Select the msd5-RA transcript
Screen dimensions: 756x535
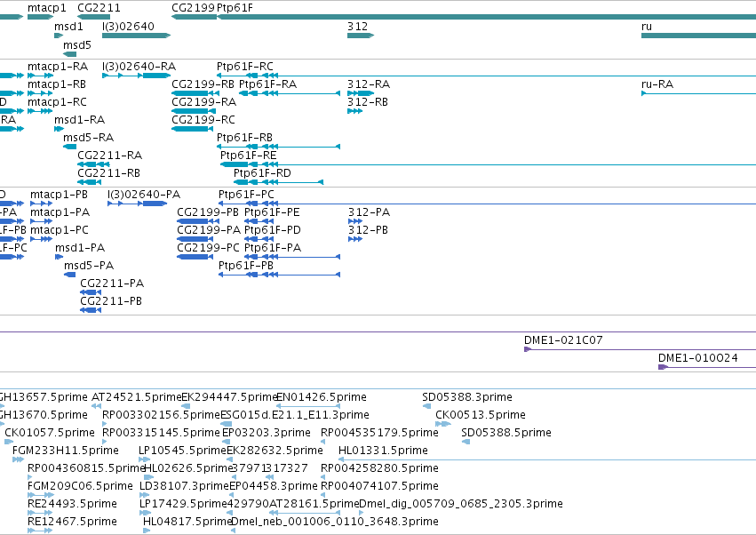click(70, 146)
